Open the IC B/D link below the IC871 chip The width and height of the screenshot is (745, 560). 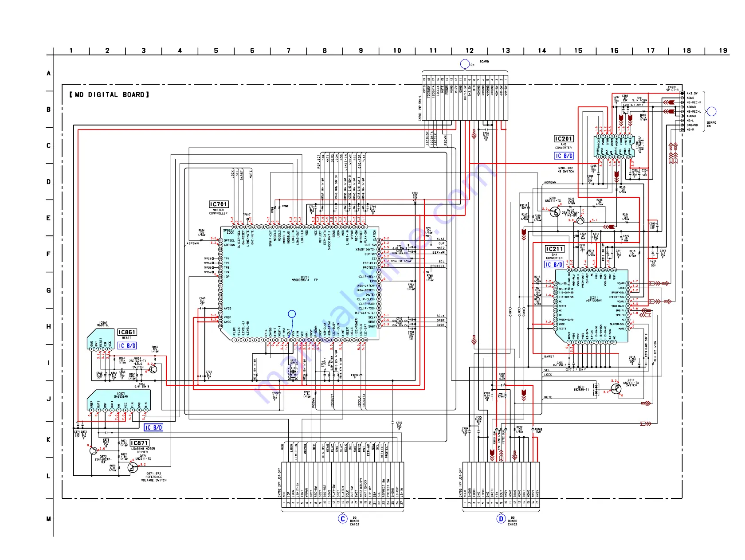point(153,427)
